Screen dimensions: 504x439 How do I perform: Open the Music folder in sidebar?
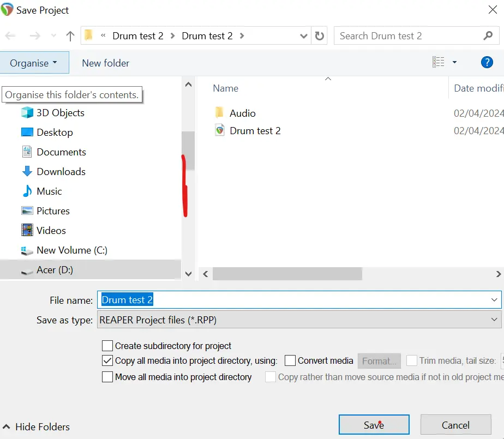tap(49, 191)
